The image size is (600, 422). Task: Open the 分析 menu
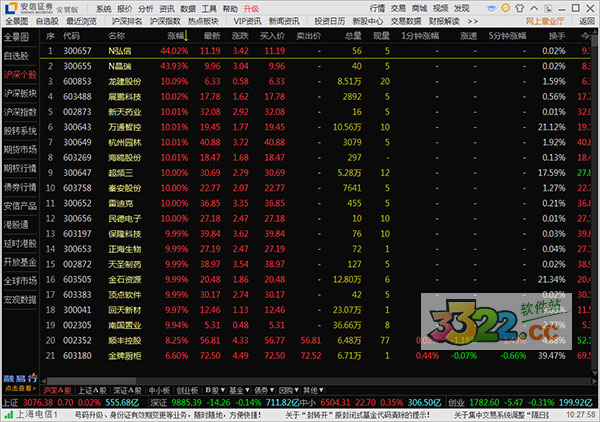[145, 8]
